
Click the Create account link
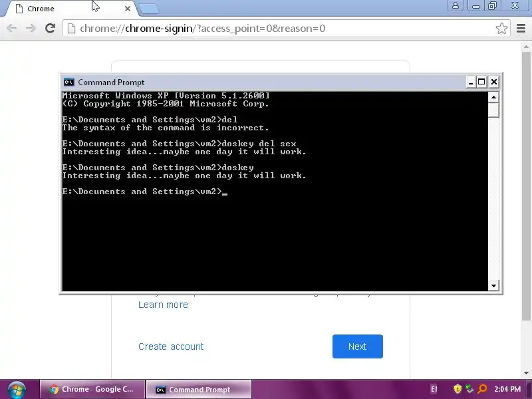tap(171, 346)
